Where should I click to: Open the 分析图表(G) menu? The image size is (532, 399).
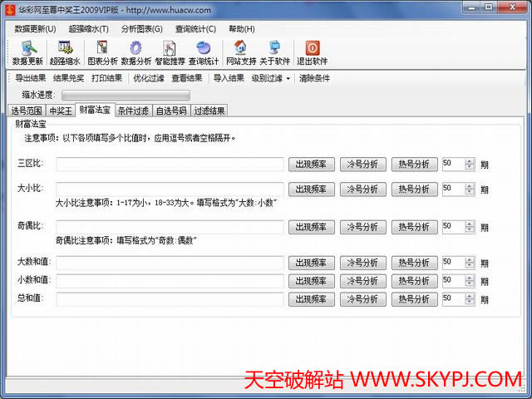141,29
